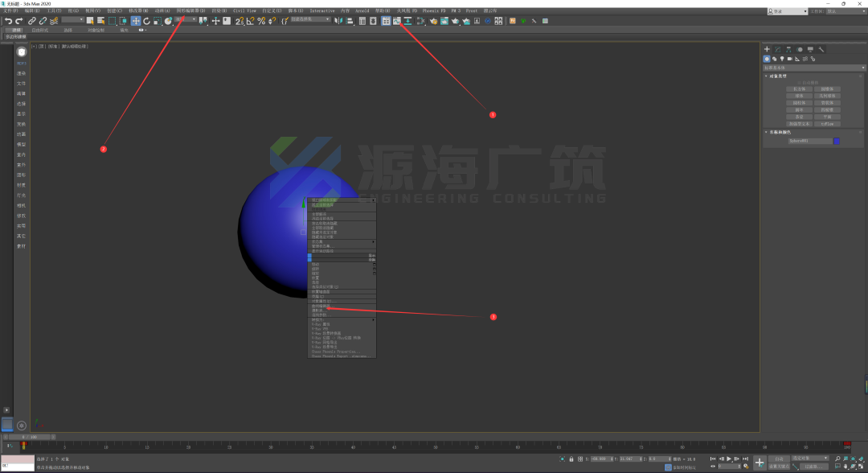Image resolution: width=868 pixels, height=473 pixels.
Task: Switch to the Hierarchy command panel tab
Action: click(x=789, y=49)
